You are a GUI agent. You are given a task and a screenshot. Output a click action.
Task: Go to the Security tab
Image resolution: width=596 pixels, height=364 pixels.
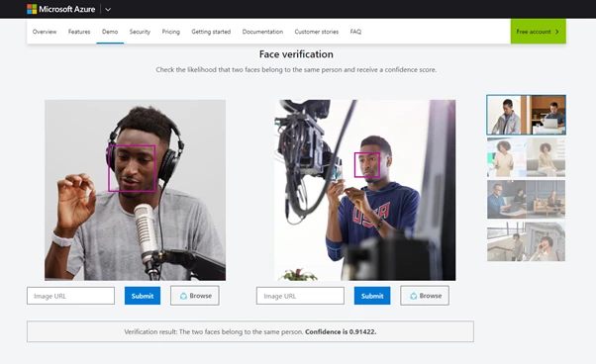(140, 32)
